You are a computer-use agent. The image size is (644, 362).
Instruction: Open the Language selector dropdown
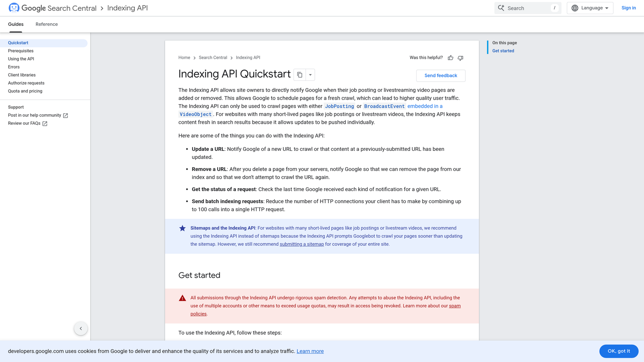pos(590,8)
